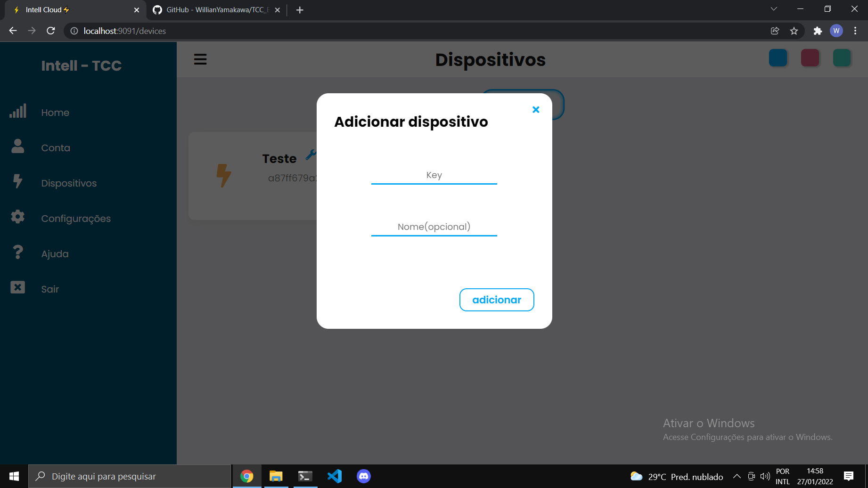Click the address bar URL
The image size is (868, 488).
tap(125, 31)
